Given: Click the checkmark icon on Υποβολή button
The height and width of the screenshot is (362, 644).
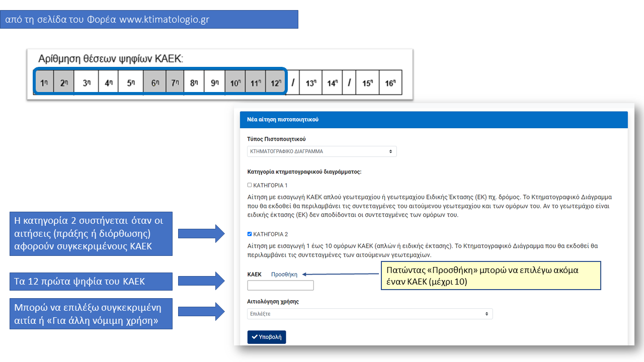Looking at the screenshot, I should pos(255,337).
